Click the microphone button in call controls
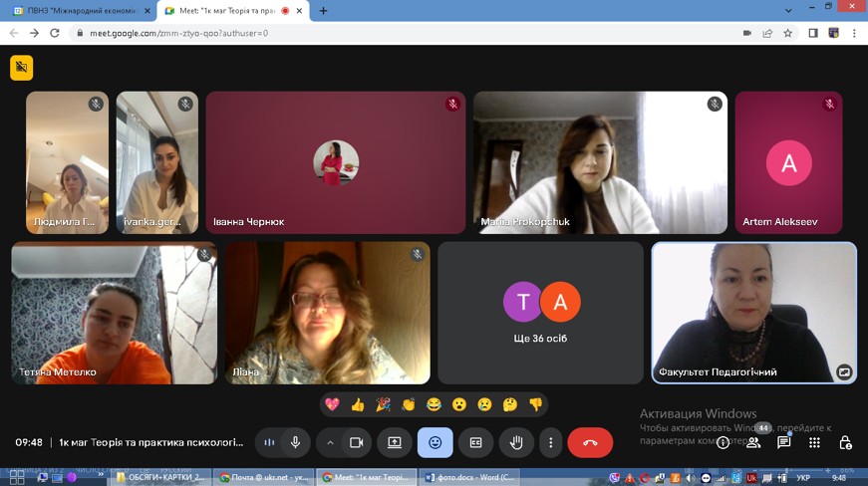 coord(295,442)
